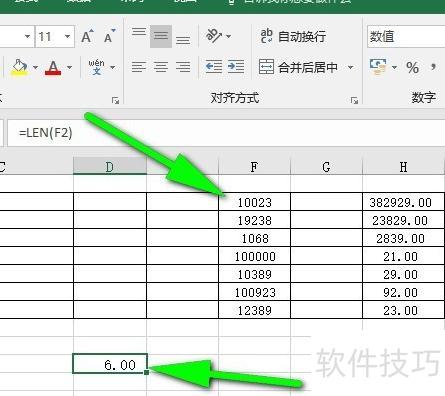
Task: Select cell containing 92.00
Action: pyautogui.click(x=403, y=292)
